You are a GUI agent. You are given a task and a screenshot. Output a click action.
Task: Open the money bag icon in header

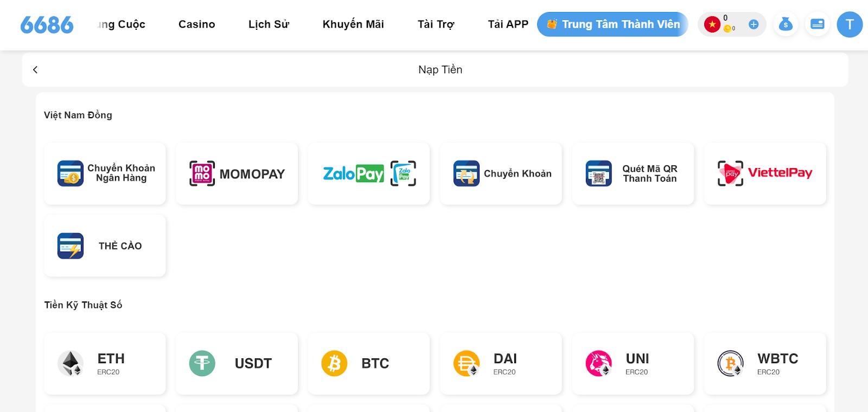click(x=785, y=24)
